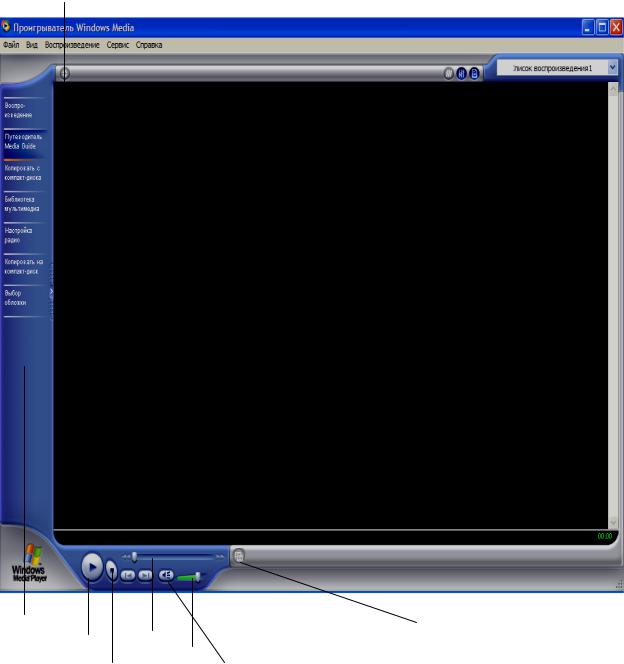Close the Windows Media window

(616, 28)
